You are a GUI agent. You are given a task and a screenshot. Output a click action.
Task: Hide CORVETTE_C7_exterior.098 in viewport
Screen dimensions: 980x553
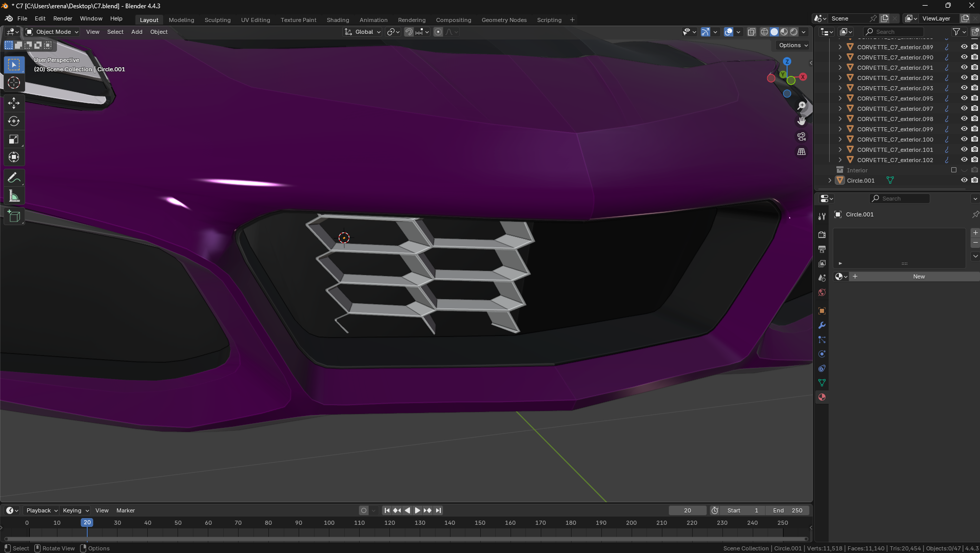pos(964,118)
